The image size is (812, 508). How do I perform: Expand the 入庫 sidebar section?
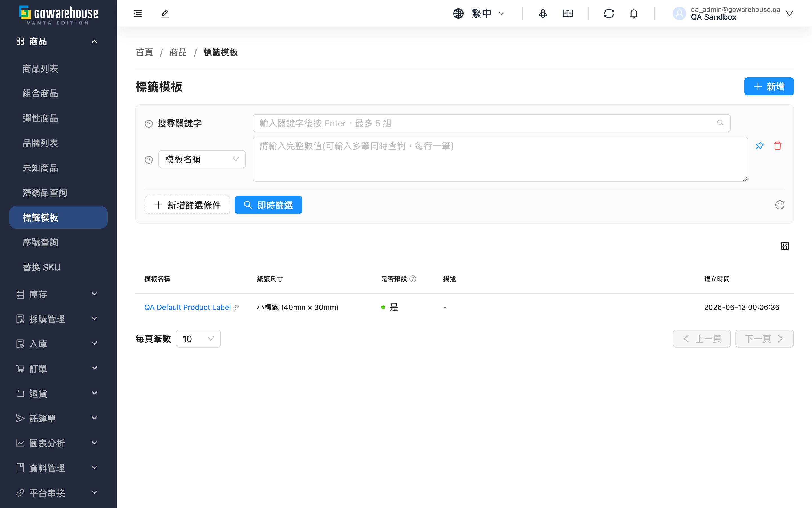(x=58, y=344)
